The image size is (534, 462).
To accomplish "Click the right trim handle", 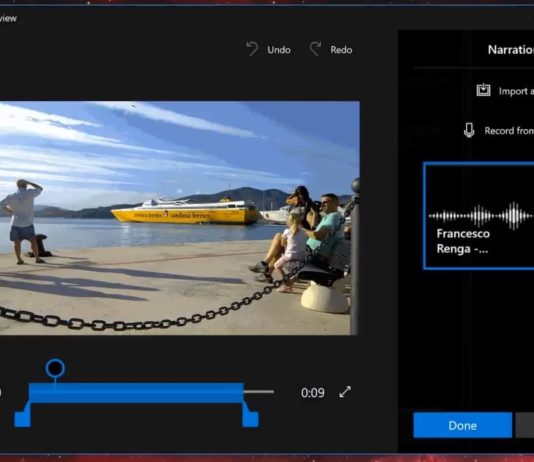I will coord(250,415).
